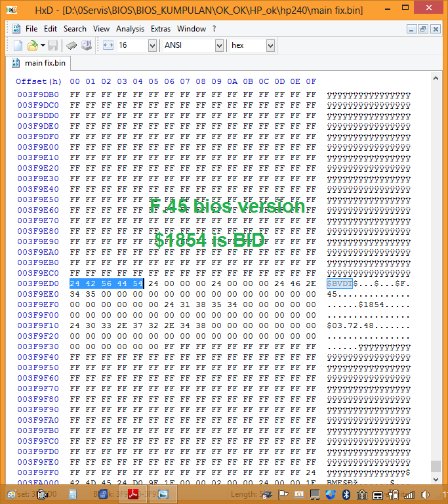
Task: Click byte 30 in row 003F9F10
Action: point(91,325)
